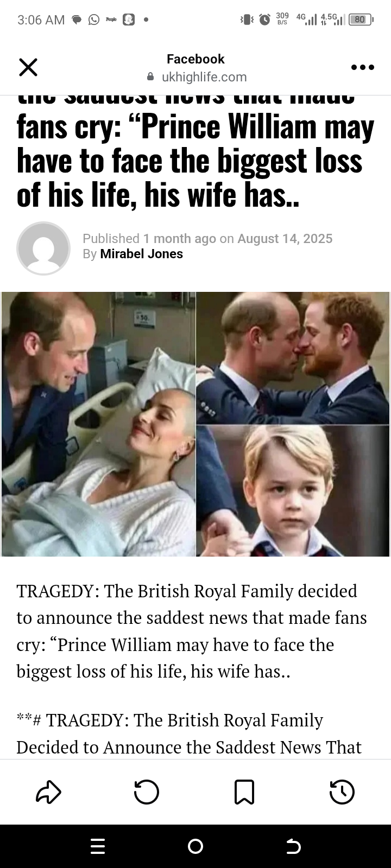Open the three-dot more options menu
Screen dimensions: 391x868
[363, 67]
